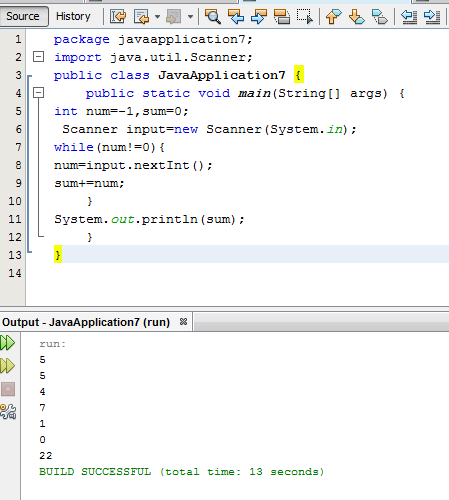Open the Output settings wrench icon

point(8,412)
